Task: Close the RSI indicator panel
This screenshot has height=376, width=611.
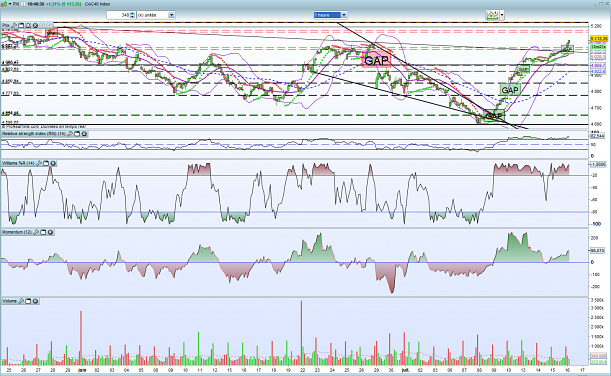Action: click(x=84, y=134)
